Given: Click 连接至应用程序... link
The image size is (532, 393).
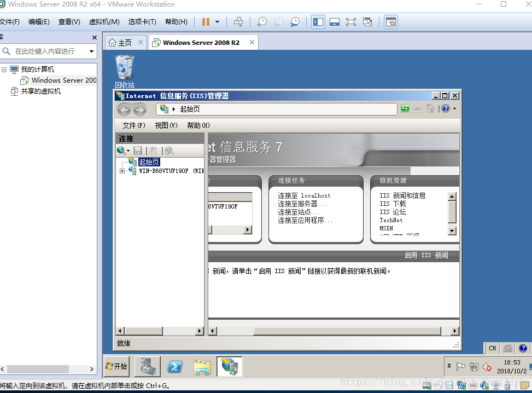Looking at the screenshot, I should tap(305, 220).
